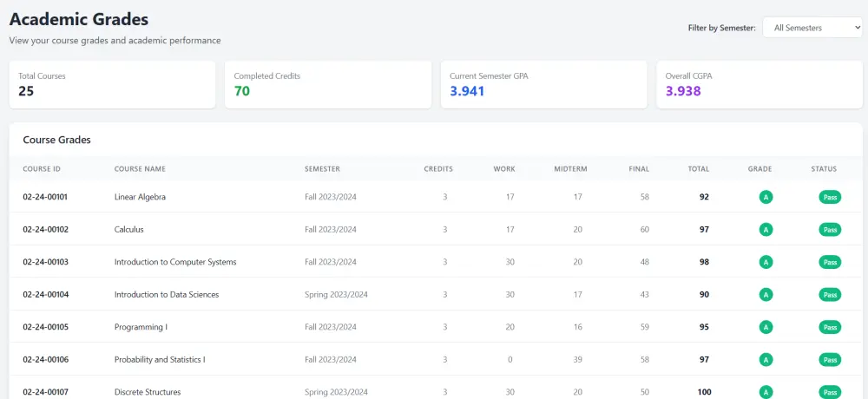The height and width of the screenshot is (399, 868).
Task: Click the work score 0 for Probability
Action: click(x=510, y=360)
